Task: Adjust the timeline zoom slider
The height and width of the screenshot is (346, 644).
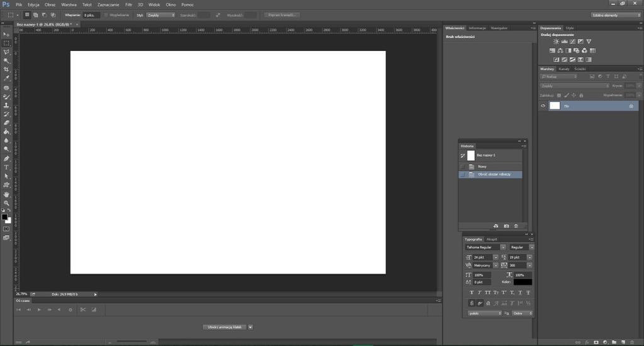Action: 131,342
